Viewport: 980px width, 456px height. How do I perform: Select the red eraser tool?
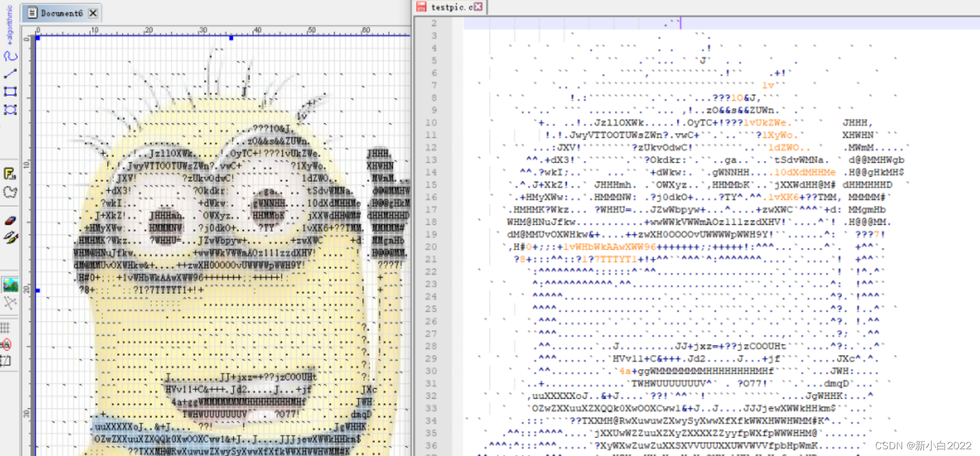[x=10, y=220]
